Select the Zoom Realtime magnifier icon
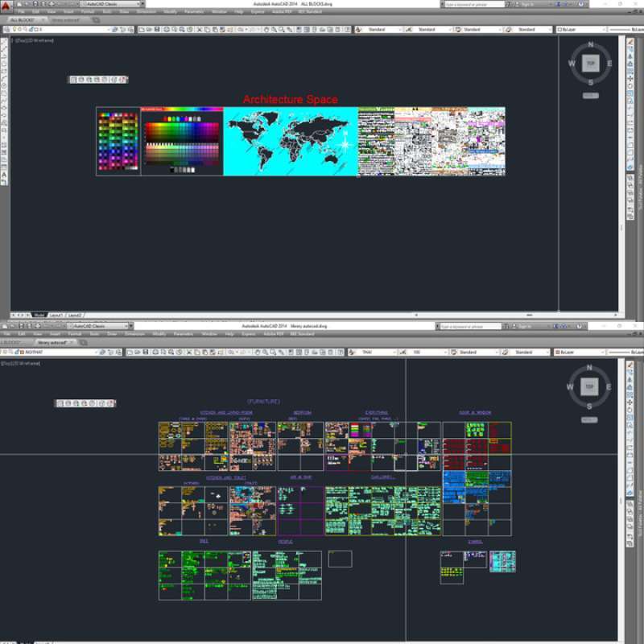This screenshot has width=644, height=644. click(274, 31)
